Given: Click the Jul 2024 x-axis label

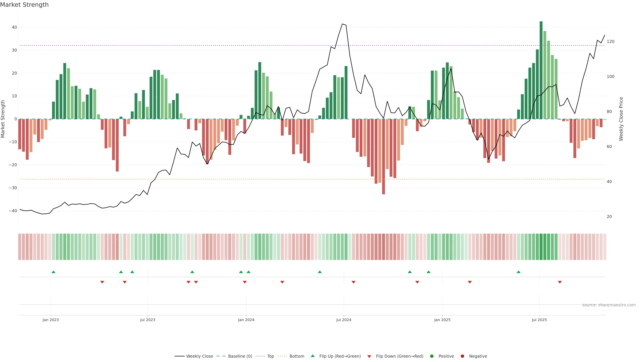Looking at the screenshot, I should 343,320.
